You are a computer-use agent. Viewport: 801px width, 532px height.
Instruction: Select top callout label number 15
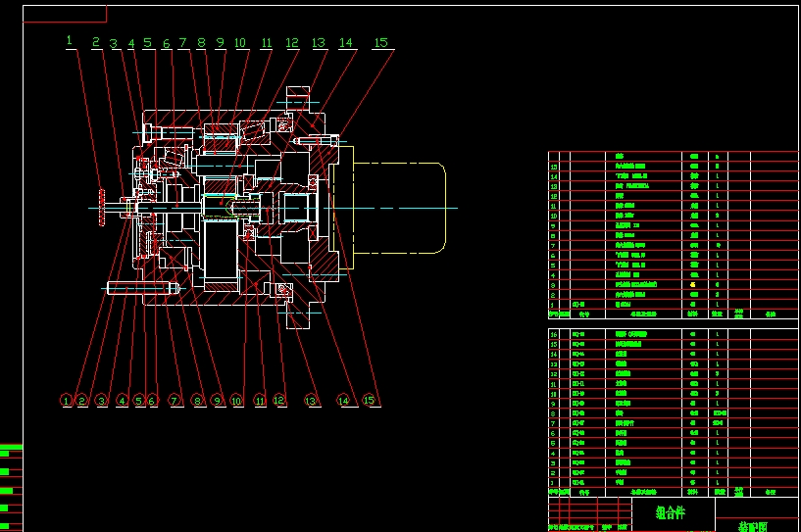point(381,42)
